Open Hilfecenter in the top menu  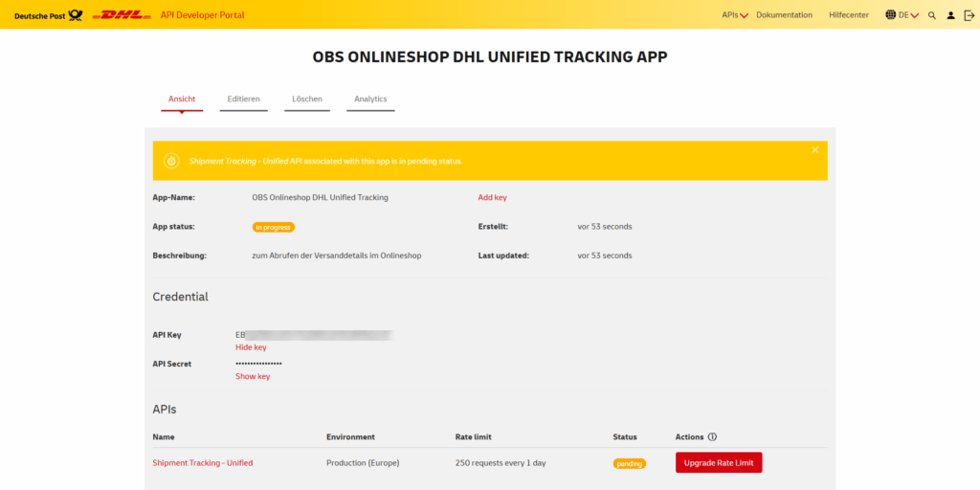pos(849,15)
